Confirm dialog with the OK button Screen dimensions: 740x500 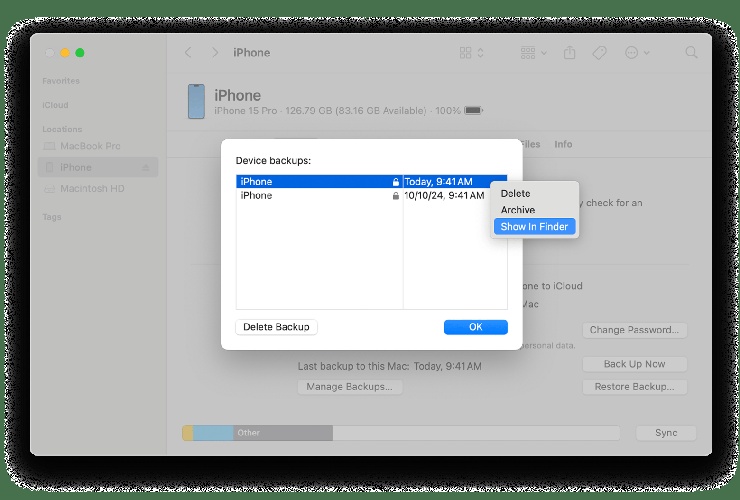click(x=475, y=327)
